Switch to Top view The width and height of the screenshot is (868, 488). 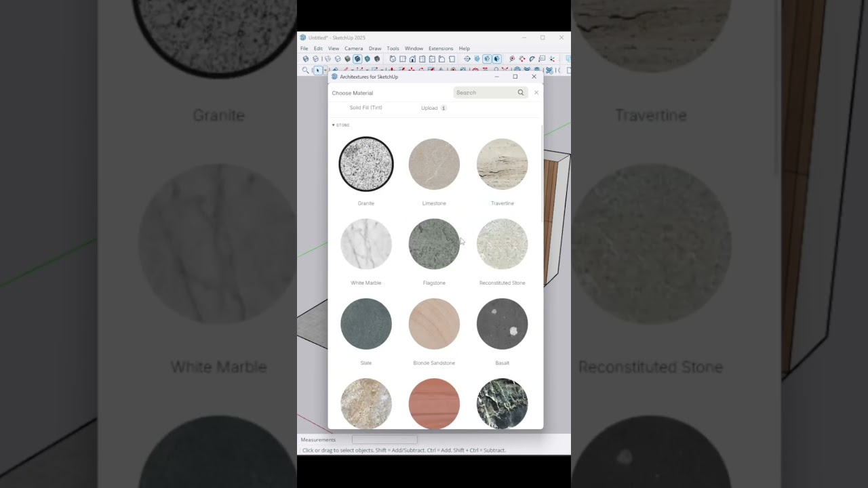[x=402, y=59]
